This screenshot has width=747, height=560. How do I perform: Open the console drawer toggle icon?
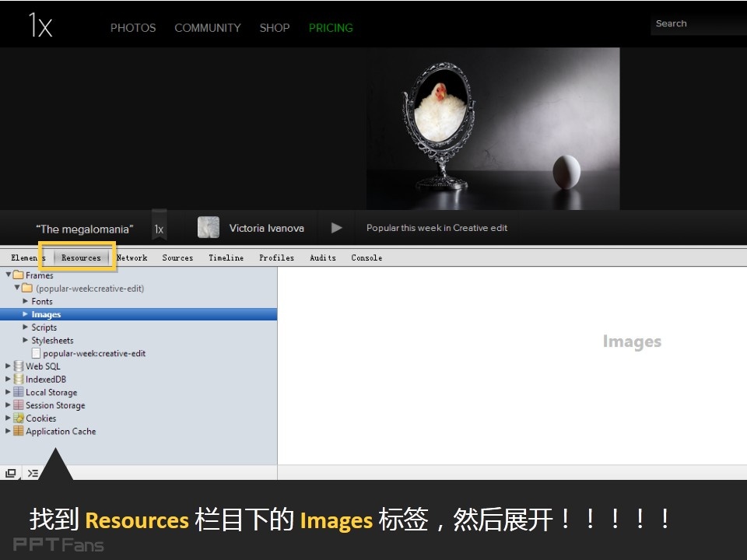33,473
